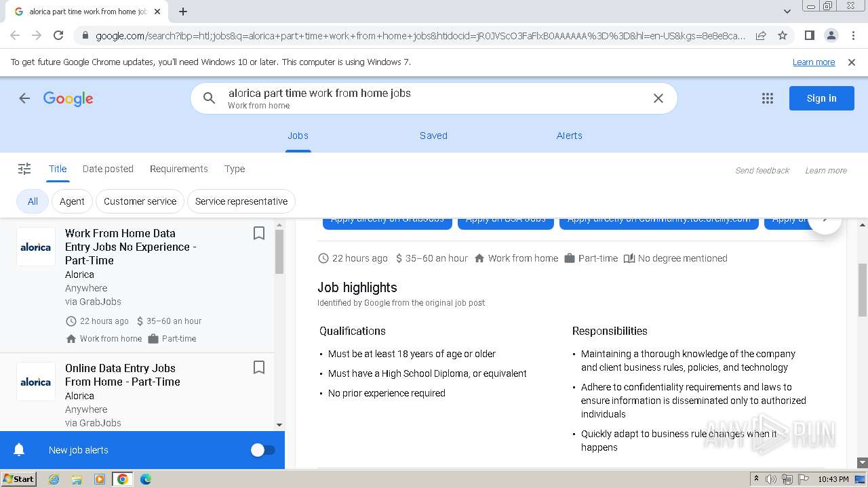Screen dimensions: 868x488
Task: Apply on USA Jobs button
Action: click(506, 224)
